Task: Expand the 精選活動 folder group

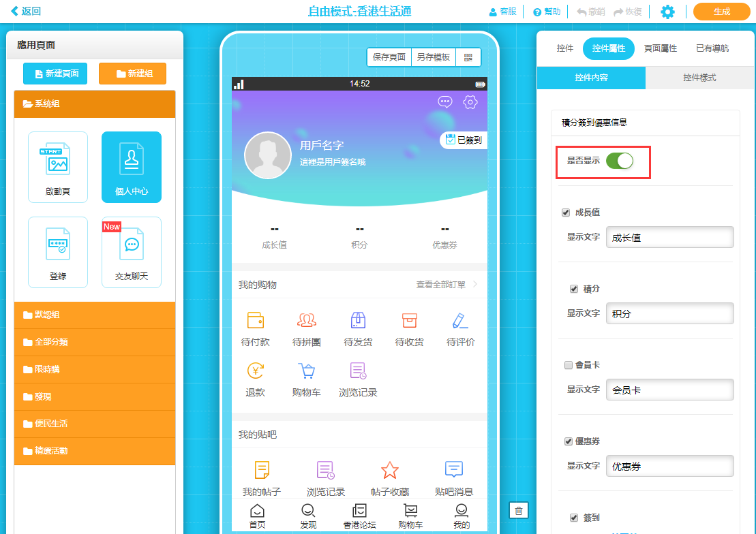Action: point(95,451)
